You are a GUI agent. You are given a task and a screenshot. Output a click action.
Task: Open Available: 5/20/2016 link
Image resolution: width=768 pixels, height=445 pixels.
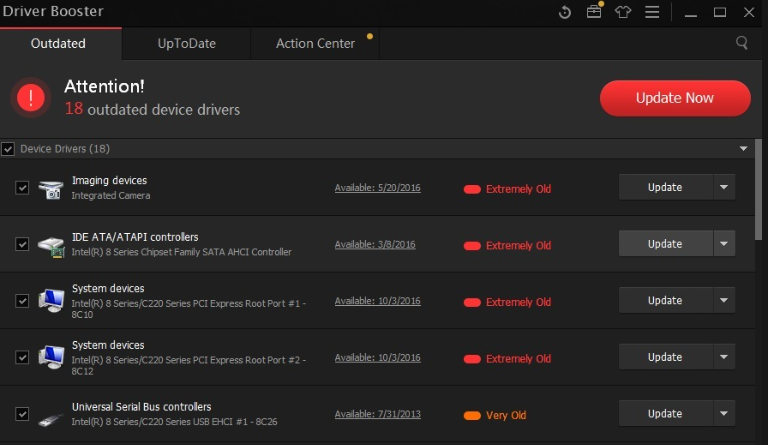[x=377, y=187]
